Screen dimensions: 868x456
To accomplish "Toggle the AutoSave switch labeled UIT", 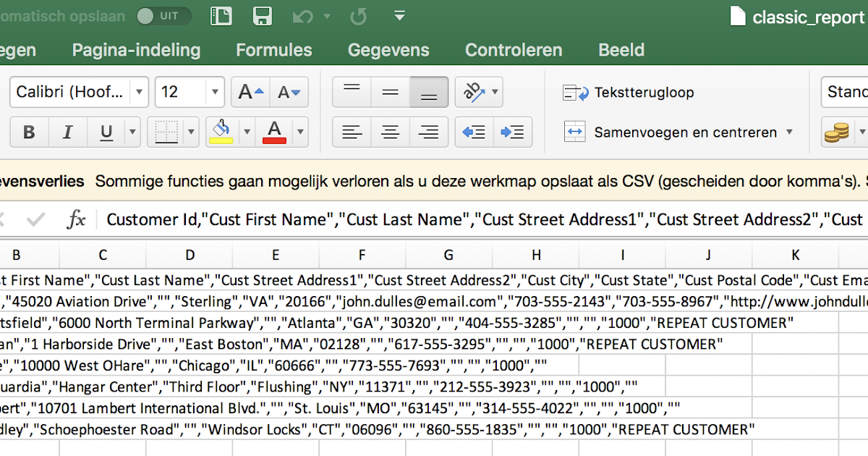I will 163,16.
